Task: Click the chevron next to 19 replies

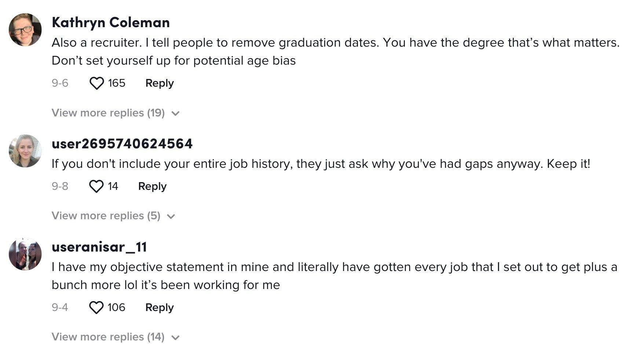Action: click(x=176, y=113)
